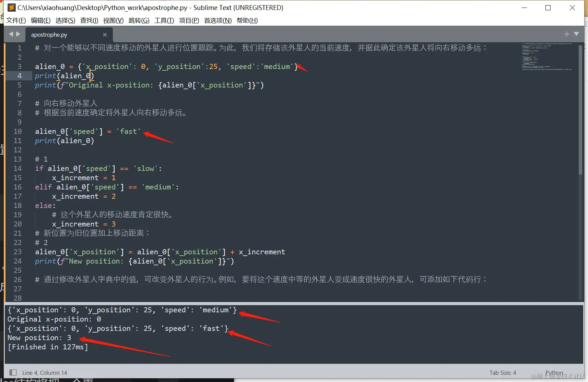Click output line New position: 3

tap(39, 338)
